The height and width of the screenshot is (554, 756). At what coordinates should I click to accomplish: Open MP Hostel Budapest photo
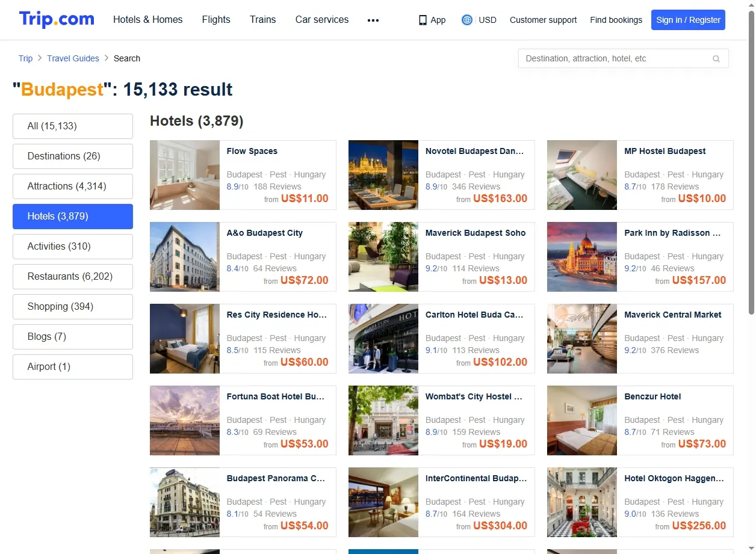(582, 175)
